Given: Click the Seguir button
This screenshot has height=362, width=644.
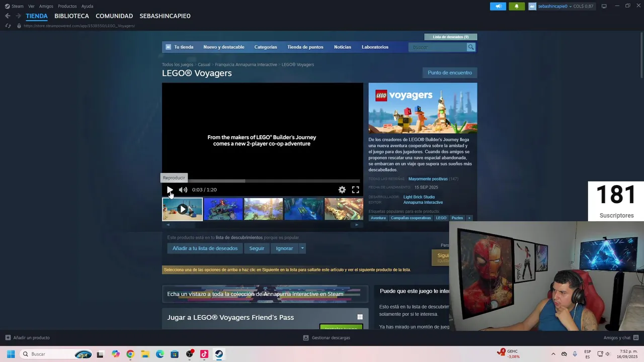Looking at the screenshot, I should click(257, 248).
